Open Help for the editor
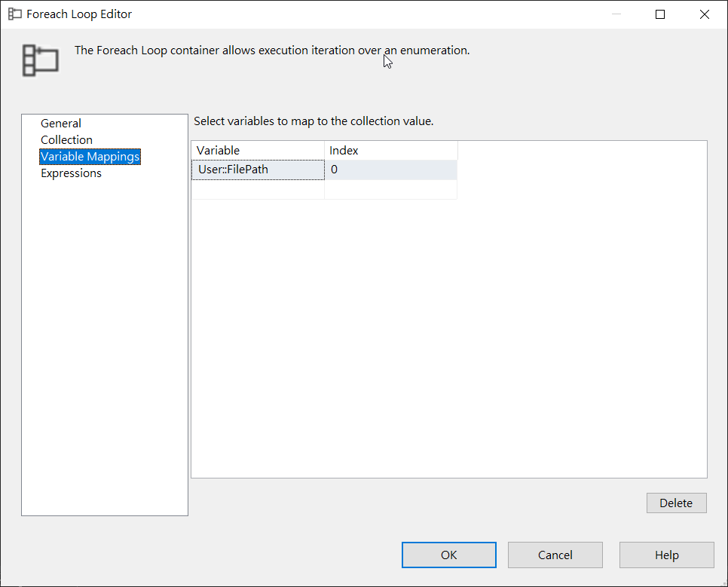This screenshot has width=728, height=587. click(666, 555)
